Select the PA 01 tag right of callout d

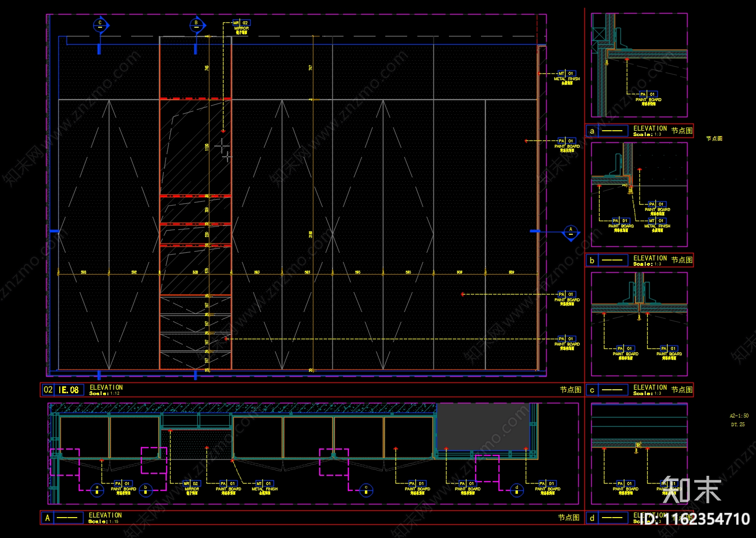[x=548, y=488]
